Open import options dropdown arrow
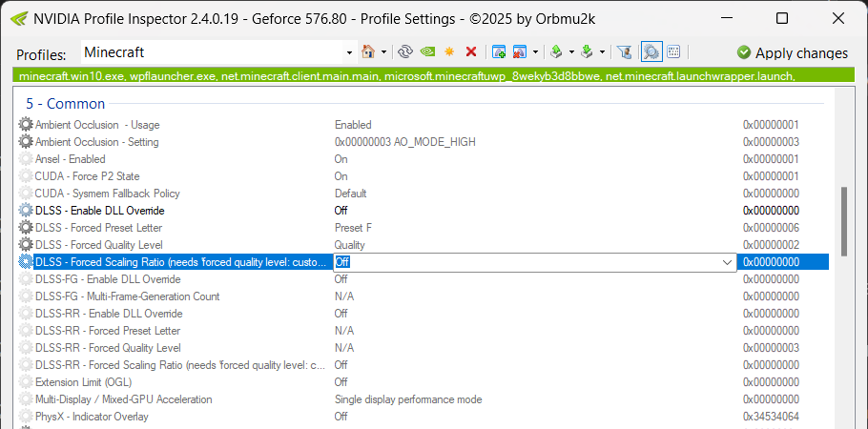 pos(602,52)
